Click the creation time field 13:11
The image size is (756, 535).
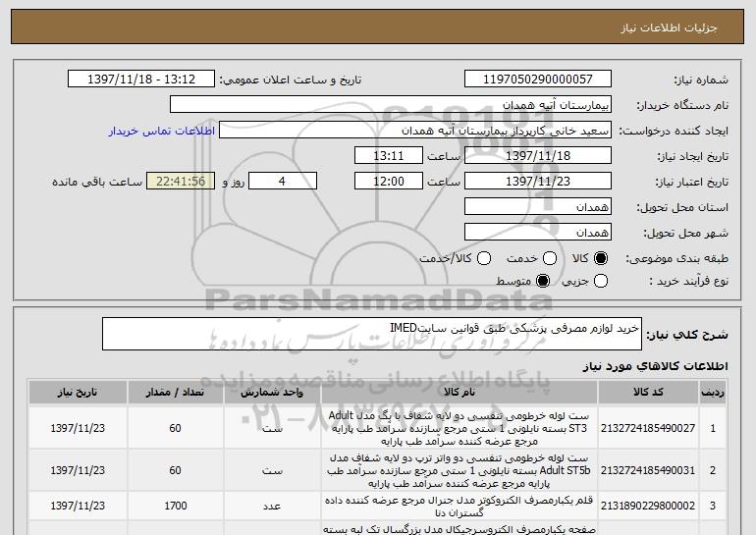389,156
